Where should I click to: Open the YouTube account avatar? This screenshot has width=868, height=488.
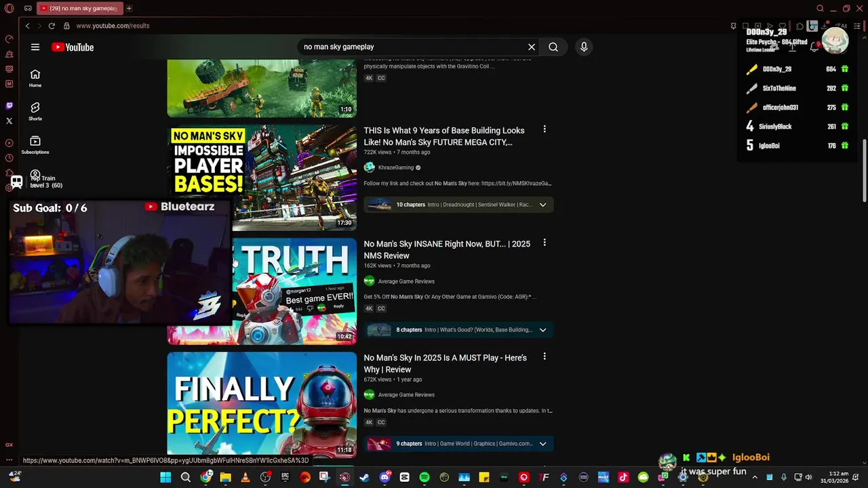[835, 41]
